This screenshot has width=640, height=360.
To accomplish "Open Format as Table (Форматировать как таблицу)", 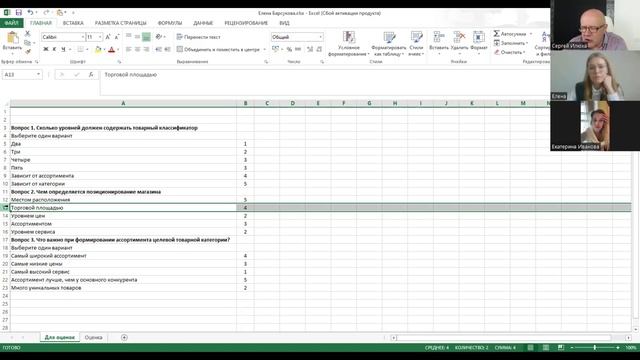I will [389, 43].
